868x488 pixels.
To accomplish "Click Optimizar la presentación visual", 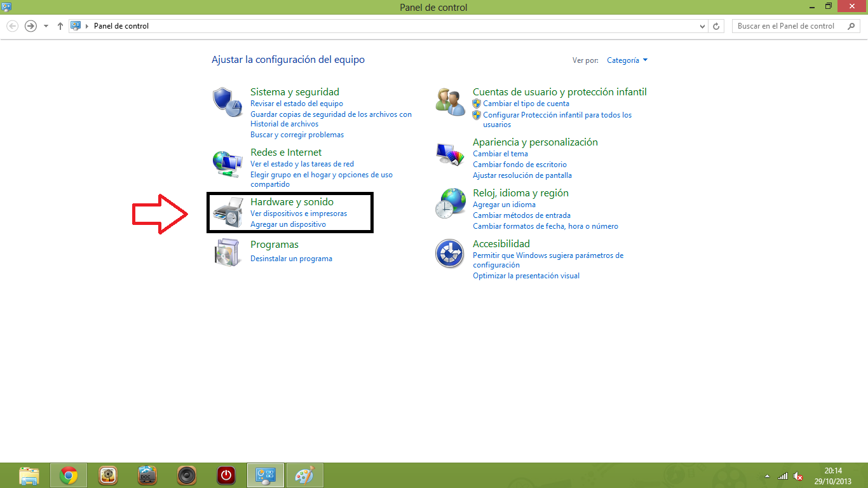I will pos(526,276).
